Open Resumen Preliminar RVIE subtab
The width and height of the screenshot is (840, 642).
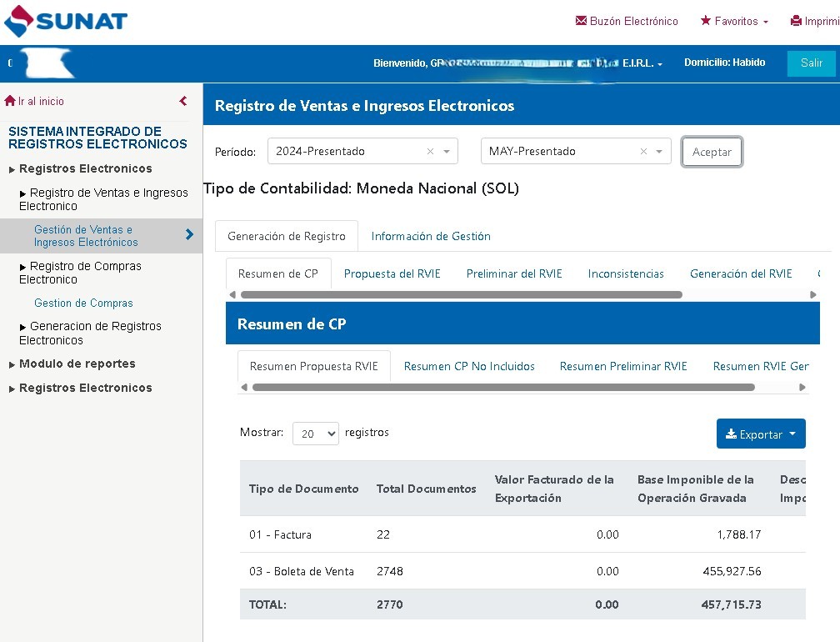coord(623,366)
